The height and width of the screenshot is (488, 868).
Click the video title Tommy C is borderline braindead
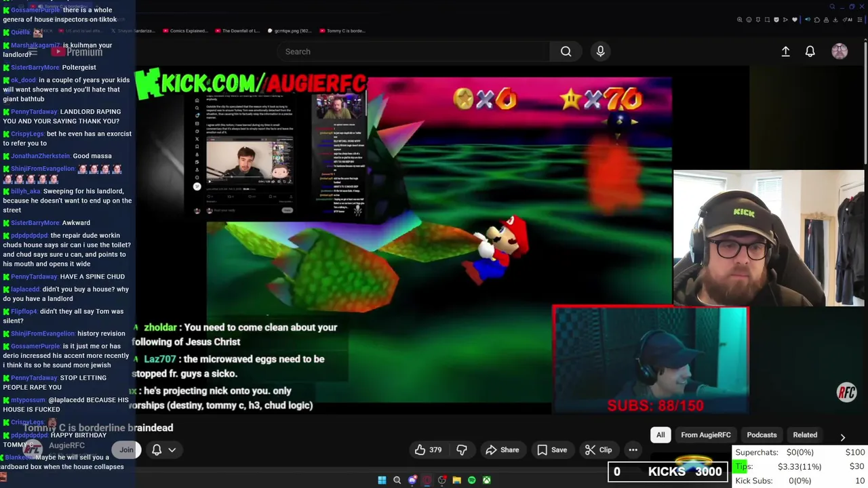coord(98,428)
